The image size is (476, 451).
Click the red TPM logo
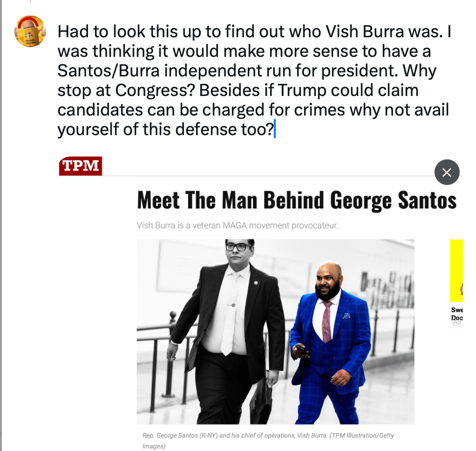click(x=81, y=166)
